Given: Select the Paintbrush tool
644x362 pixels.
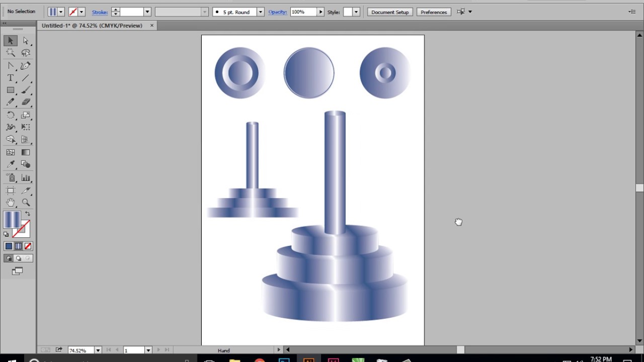Looking at the screenshot, I should pos(26,90).
